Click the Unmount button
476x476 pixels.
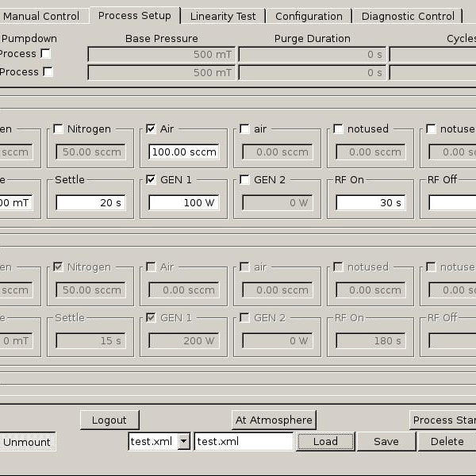coord(26,442)
